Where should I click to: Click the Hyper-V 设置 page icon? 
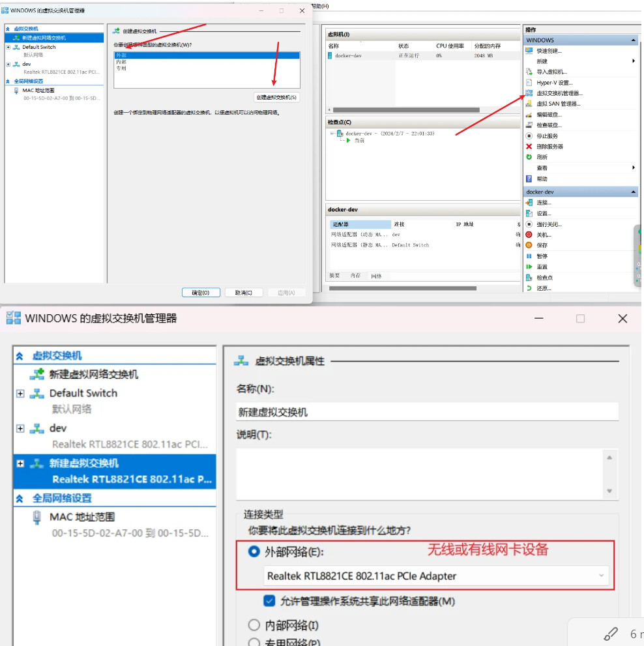pyautogui.click(x=529, y=82)
